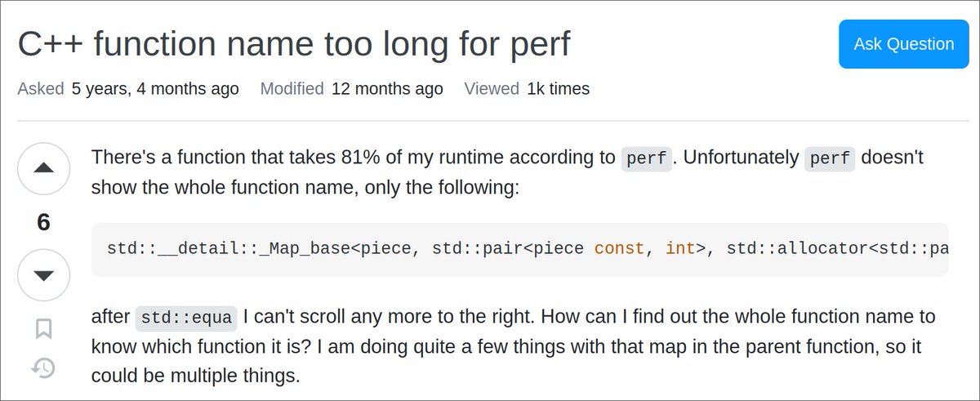Upvote the question

coord(44,168)
